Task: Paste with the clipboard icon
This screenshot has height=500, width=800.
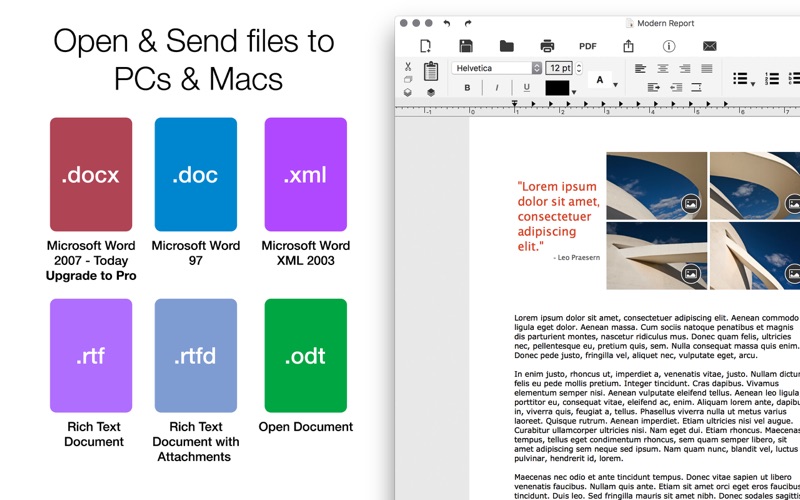Action: pos(431,71)
